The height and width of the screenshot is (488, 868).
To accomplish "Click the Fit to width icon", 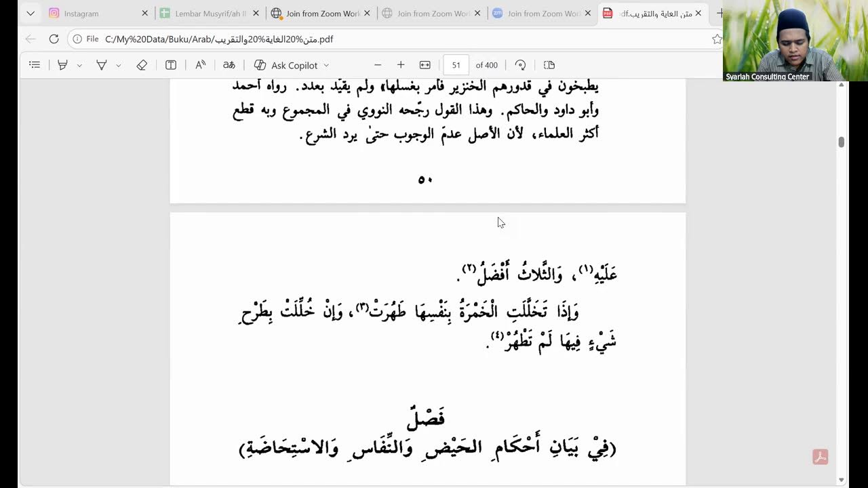I will click(x=425, y=65).
